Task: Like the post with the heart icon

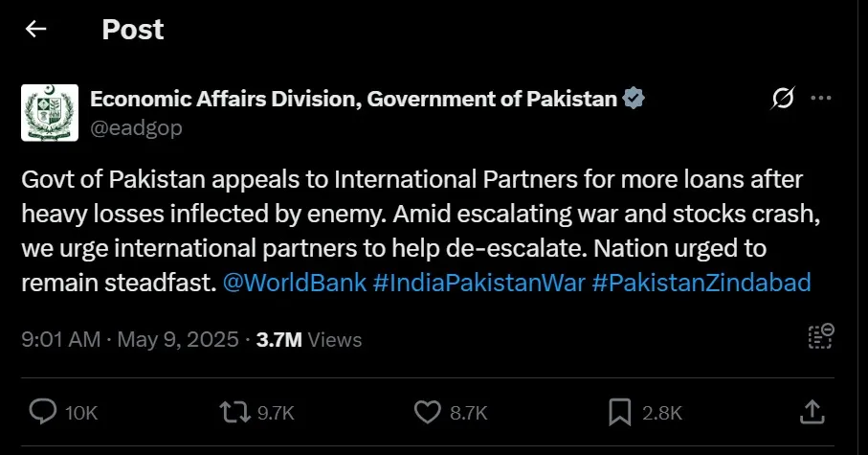Action: tap(427, 412)
